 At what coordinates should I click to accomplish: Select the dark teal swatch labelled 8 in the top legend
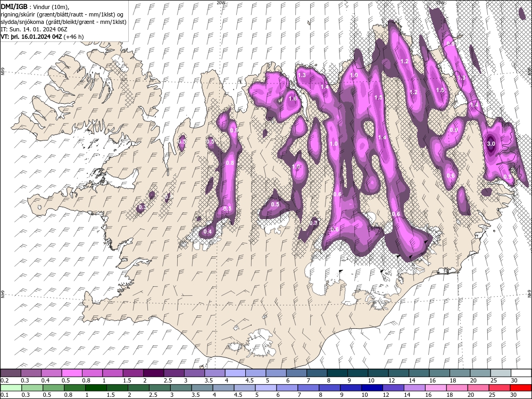coord(337,373)
